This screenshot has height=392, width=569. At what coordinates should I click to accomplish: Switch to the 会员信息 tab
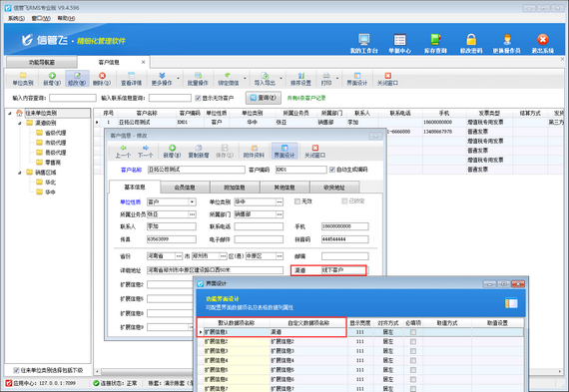pyautogui.click(x=185, y=188)
